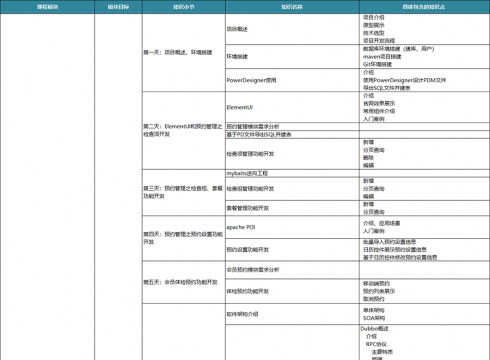
Task: Click '取消预约' knowledge point
Action: tap(373, 299)
